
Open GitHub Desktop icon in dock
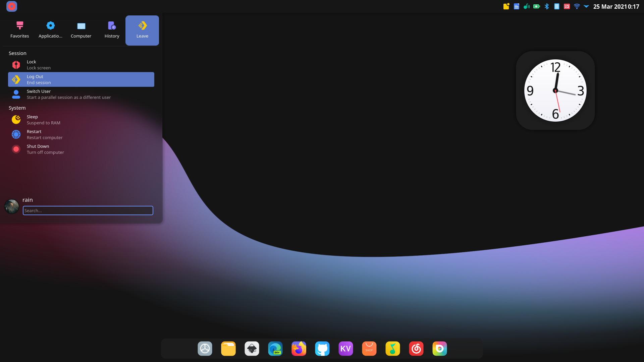click(322, 349)
